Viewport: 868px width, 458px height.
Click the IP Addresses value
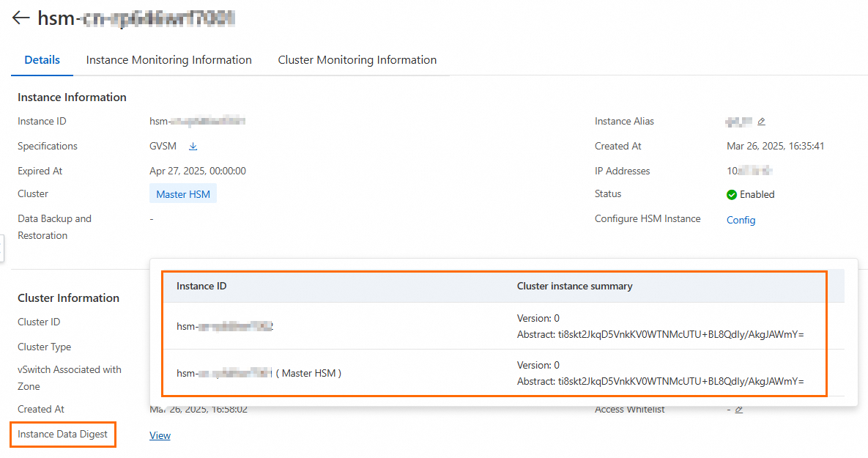749,171
